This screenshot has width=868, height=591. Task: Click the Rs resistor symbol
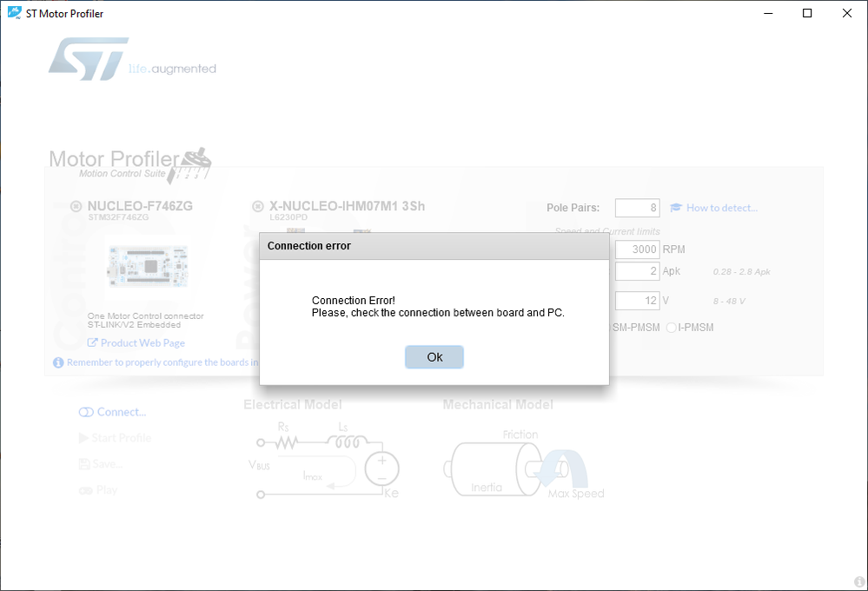click(287, 442)
